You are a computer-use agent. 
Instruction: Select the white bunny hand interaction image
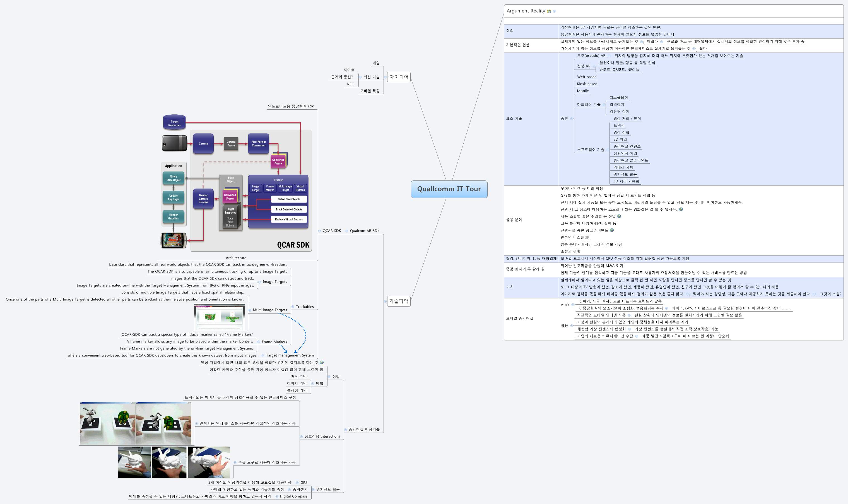174,462
